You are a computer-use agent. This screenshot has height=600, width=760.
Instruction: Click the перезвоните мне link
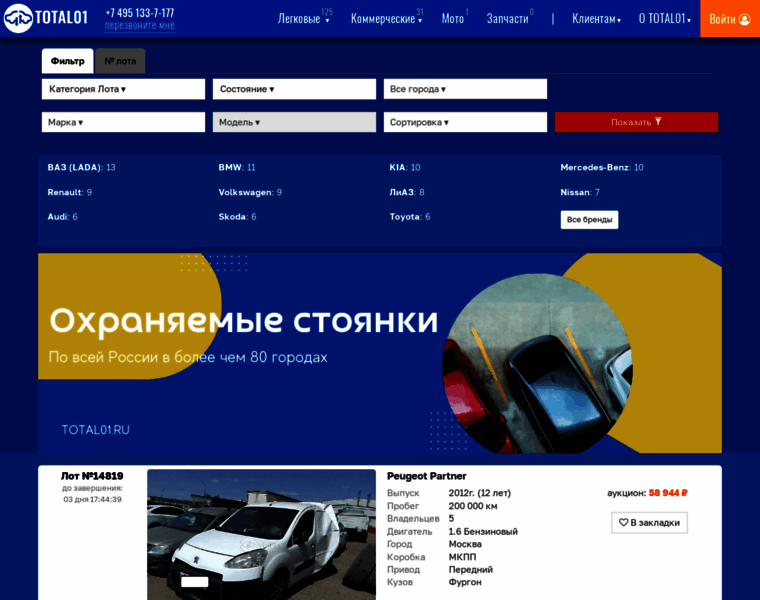point(140,26)
